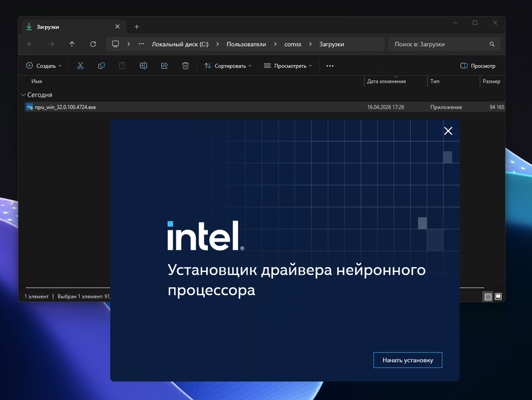Close the Intel NPU driver installer
532x400 pixels.
pyautogui.click(x=448, y=131)
